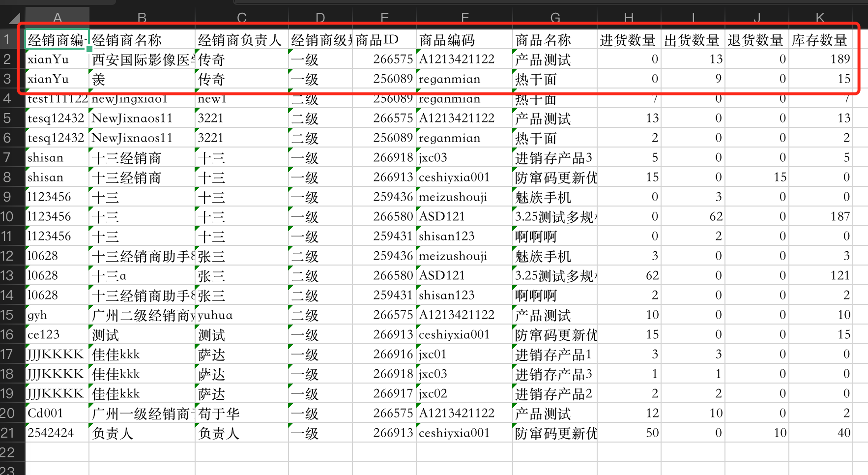Select 2542424 cell in row 21
868x475 pixels.
[57, 433]
